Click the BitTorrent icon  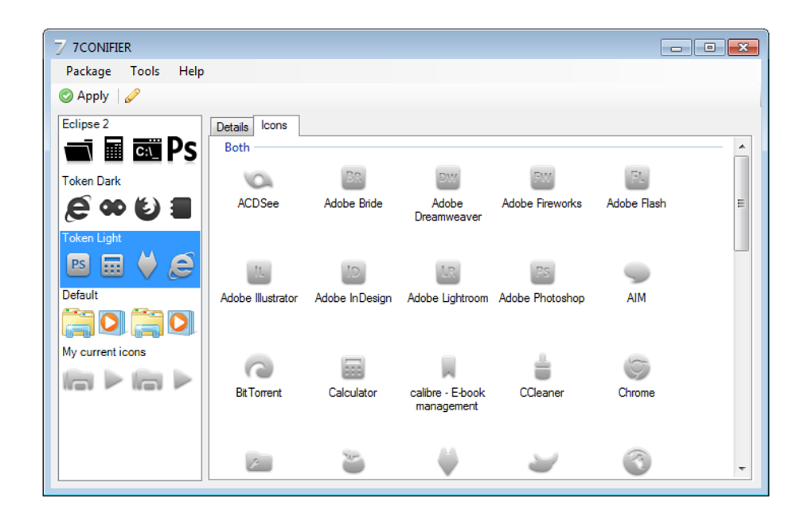[x=259, y=367]
